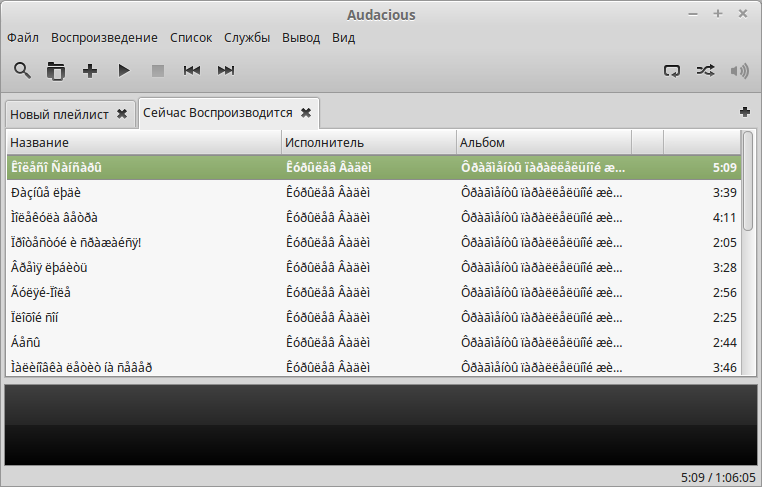Toggle shuffle mode icon
The width and height of the screenshot is (762, 487).
[706, 71]
